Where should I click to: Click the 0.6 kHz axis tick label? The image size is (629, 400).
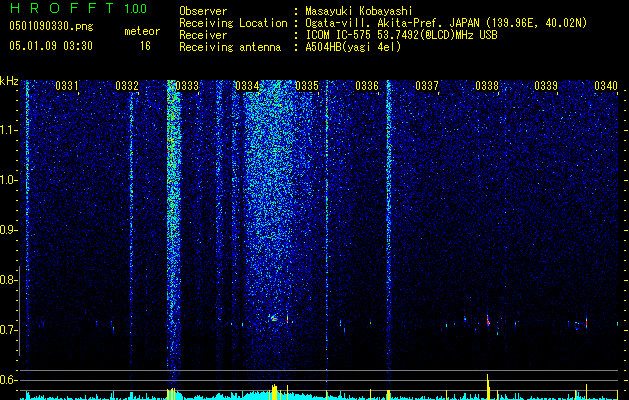click(7, 380)
